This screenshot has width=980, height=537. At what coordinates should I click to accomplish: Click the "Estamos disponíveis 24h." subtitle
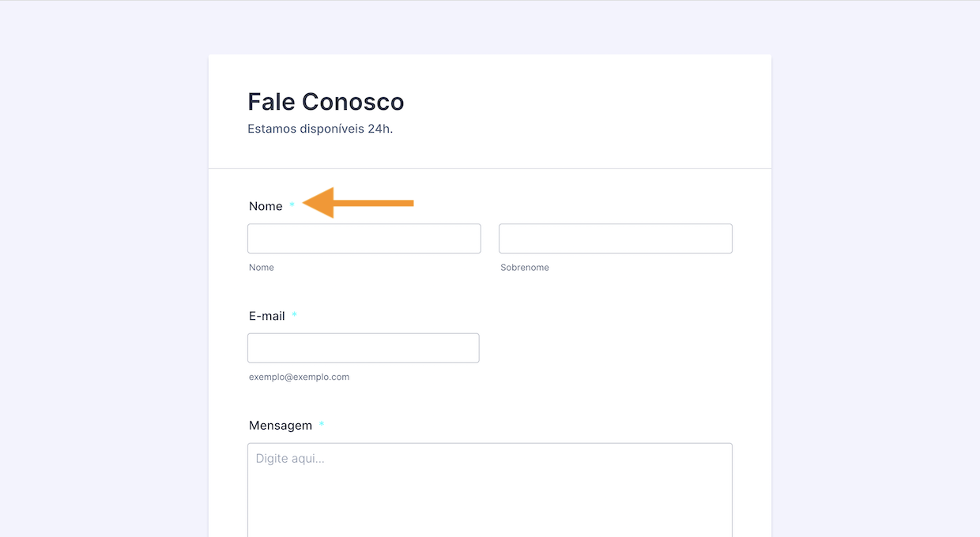point(320,129)
